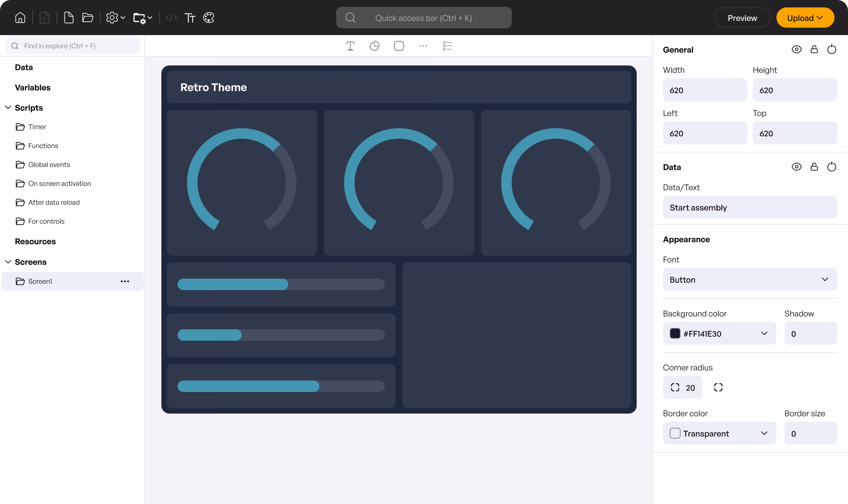Open the Font dropdown showing Button

750,280
